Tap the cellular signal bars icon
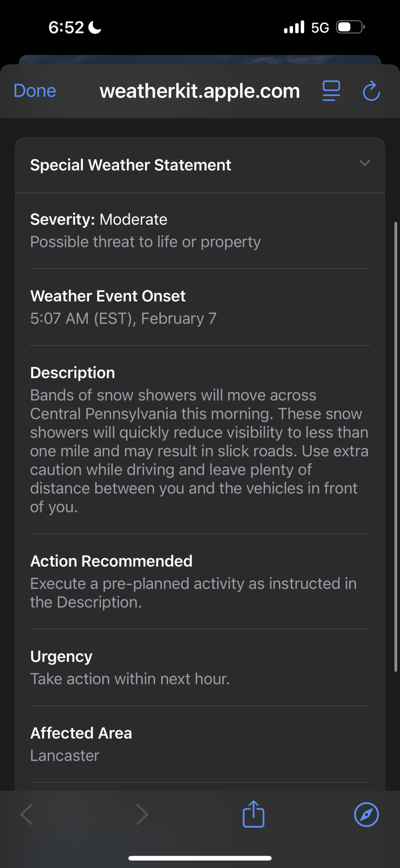The image size is (400, 868). tap(294, 27)
